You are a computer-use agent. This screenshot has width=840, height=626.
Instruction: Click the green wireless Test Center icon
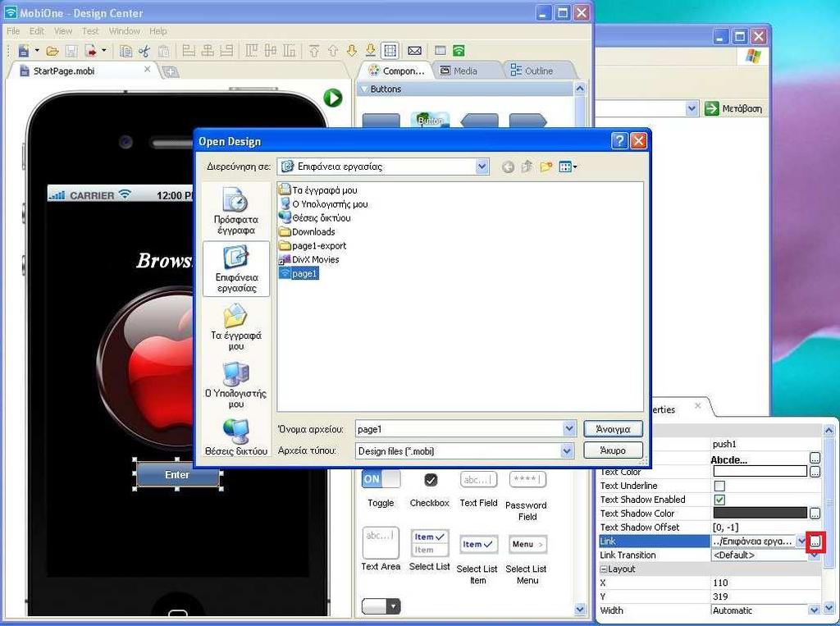tap(459, 51)
